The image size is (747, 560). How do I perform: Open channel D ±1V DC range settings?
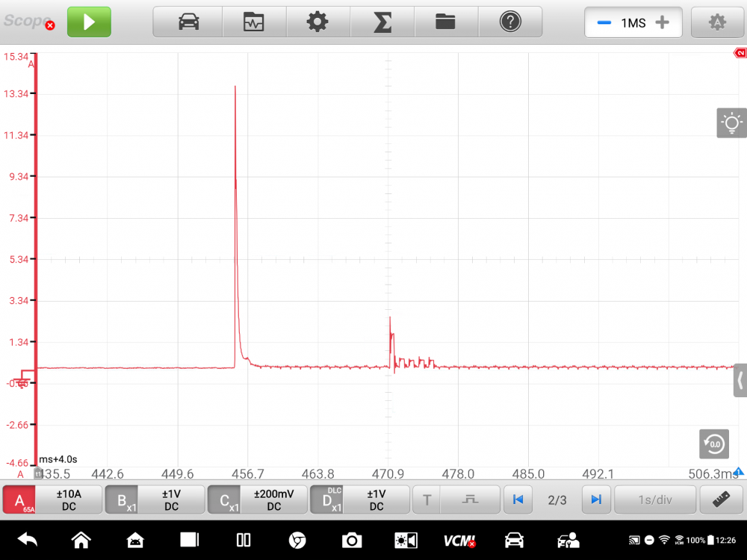point(376,500)
